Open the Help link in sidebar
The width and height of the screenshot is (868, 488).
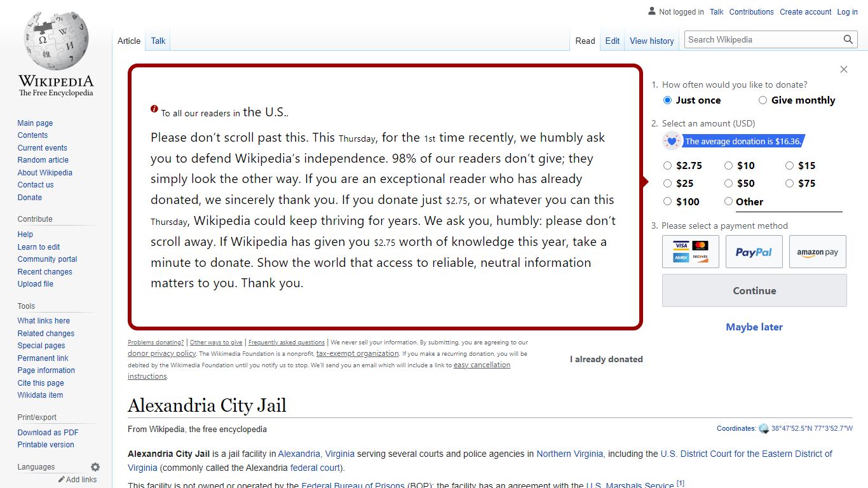click(25, 234)
